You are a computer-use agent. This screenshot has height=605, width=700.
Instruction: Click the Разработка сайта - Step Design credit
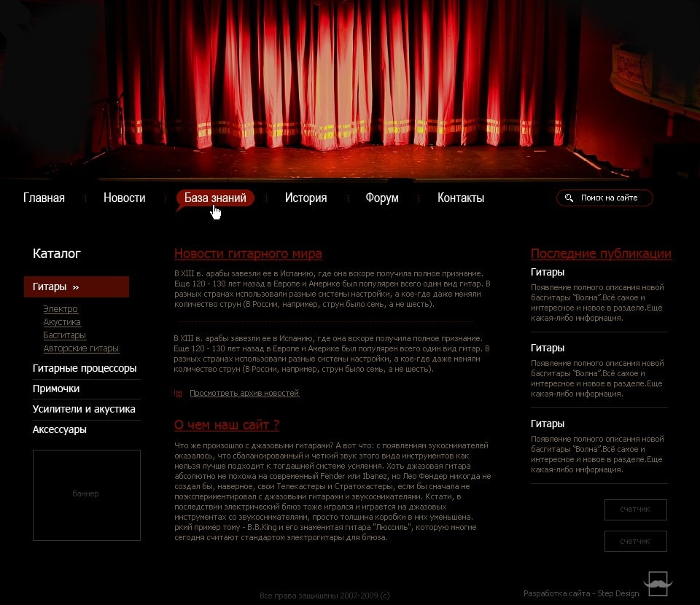581,593
